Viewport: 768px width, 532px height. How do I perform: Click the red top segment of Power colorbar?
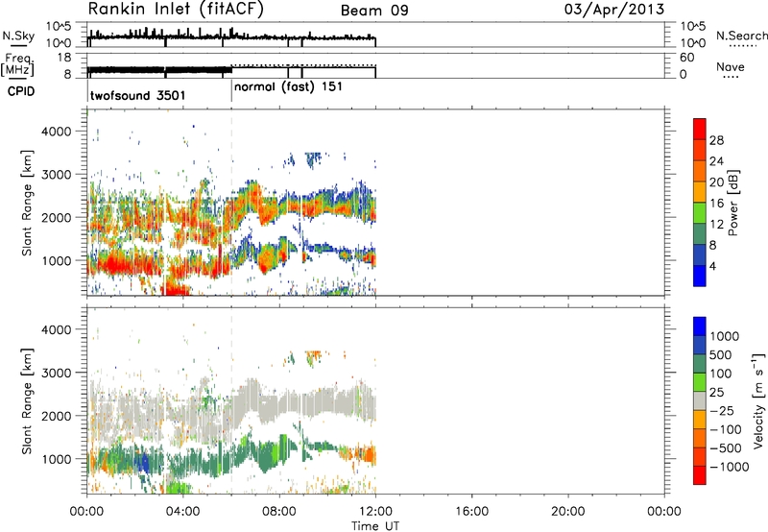[x=700, y=129]
